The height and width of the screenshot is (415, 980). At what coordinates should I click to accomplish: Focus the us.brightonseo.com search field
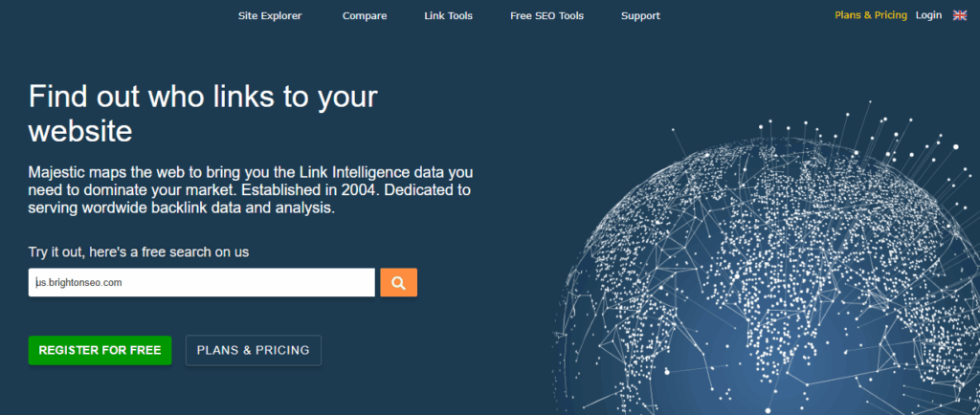(x=201, y=283)
